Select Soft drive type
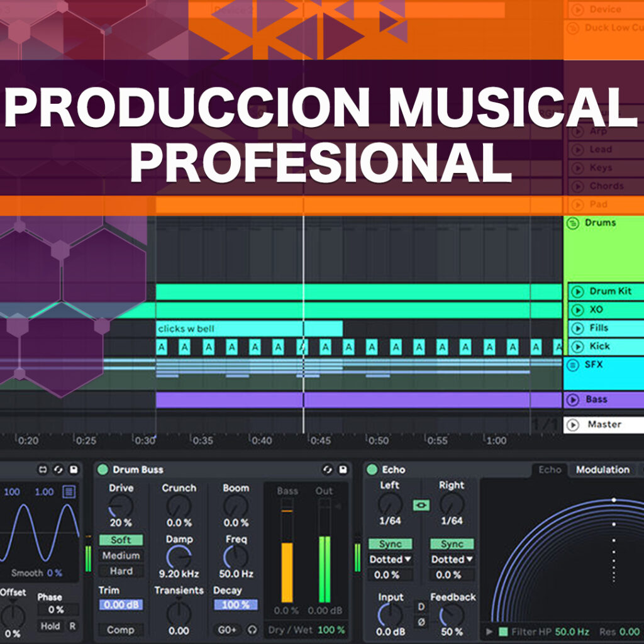Screen dimensions: 644x644 [x=121, y=540]
